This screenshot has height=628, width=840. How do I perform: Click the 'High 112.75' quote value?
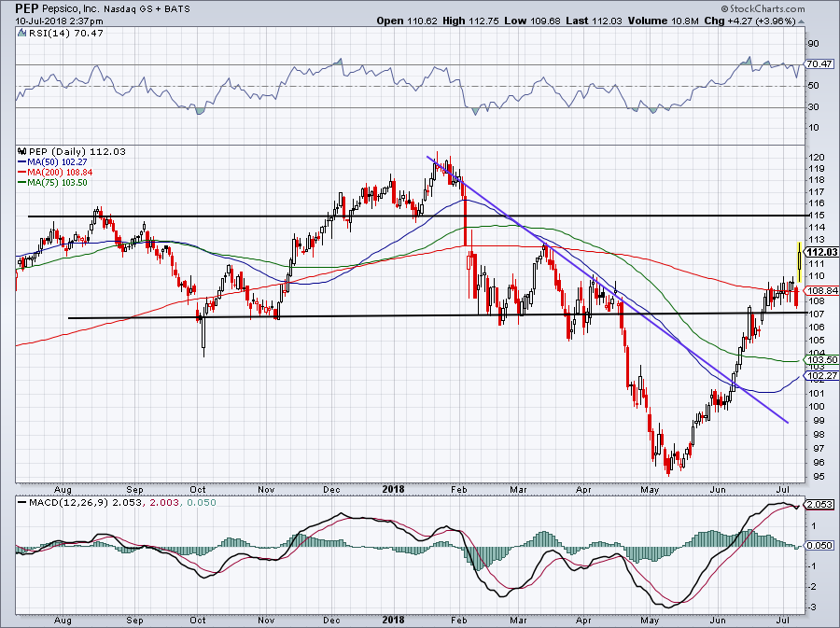tap(470, 21)
